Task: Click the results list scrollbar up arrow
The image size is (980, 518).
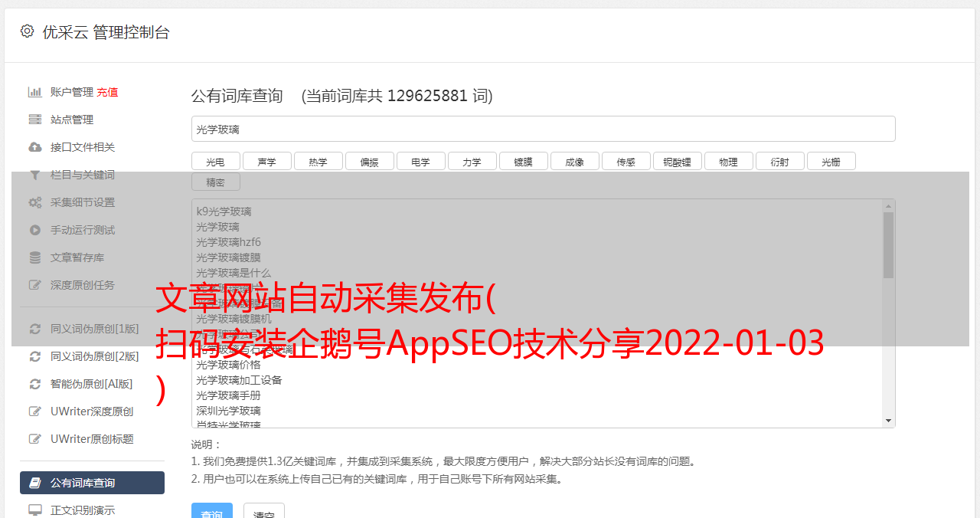Action: pos(888,206)
